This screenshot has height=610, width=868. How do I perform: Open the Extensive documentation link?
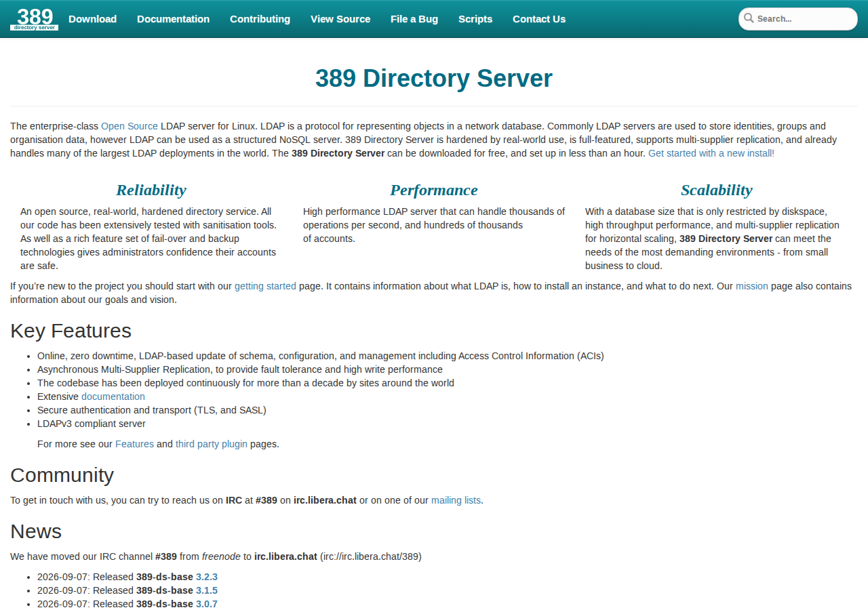pos(113,396)
